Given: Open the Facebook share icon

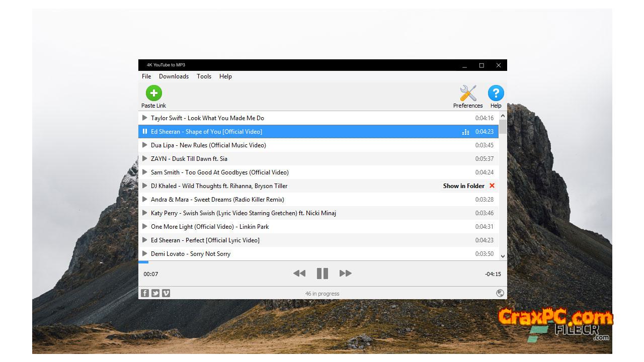Looking at the screenshot, I should coord(145,293).
